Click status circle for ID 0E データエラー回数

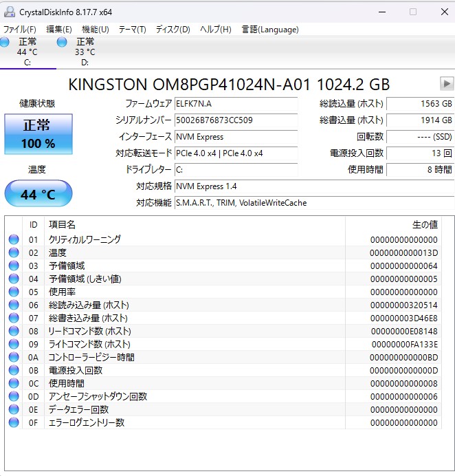(x=14, y=409)
